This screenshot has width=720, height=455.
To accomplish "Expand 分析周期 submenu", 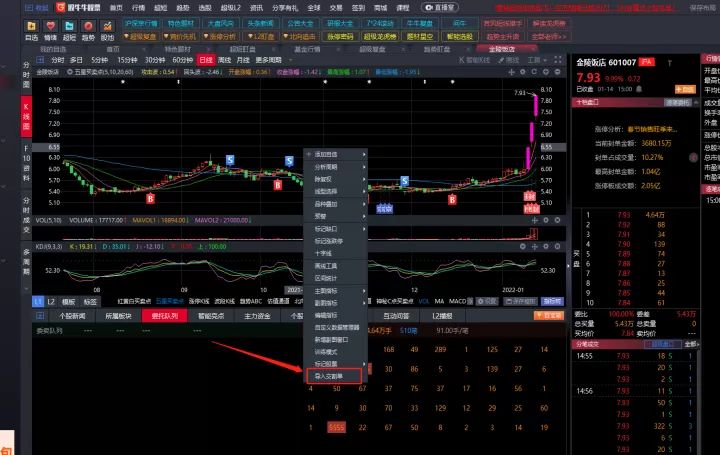I will [x=336, y=167].
